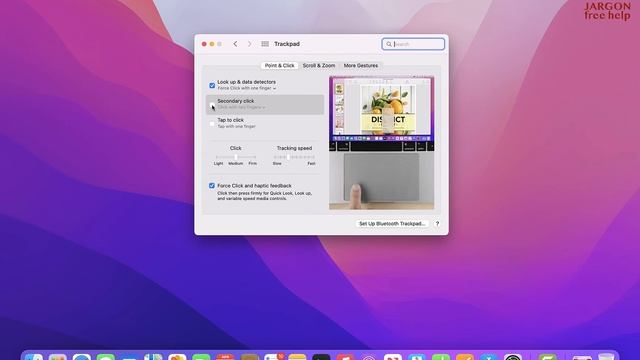Enable the Secondary click checkbox

[212, 104]
